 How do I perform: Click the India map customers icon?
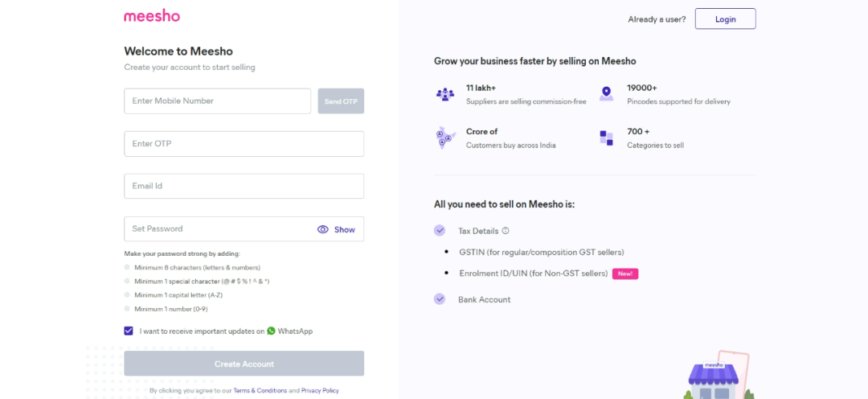coord(445,138)
